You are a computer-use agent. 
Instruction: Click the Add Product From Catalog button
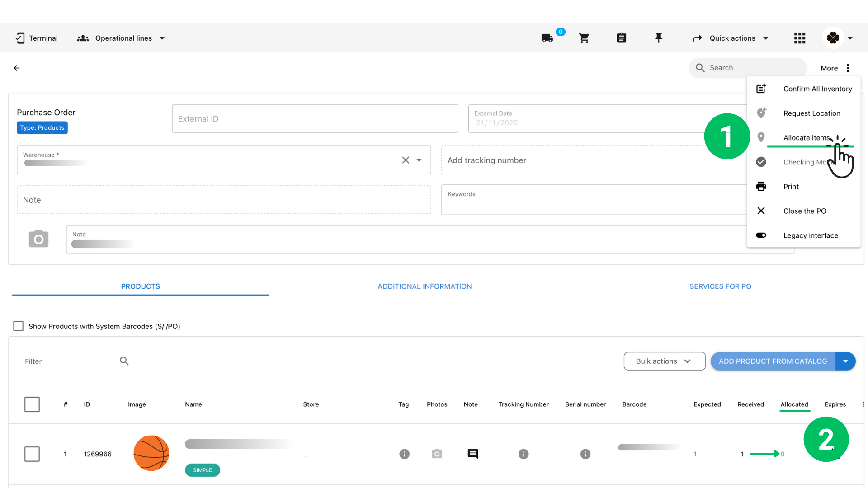click(x=773, y=361)
